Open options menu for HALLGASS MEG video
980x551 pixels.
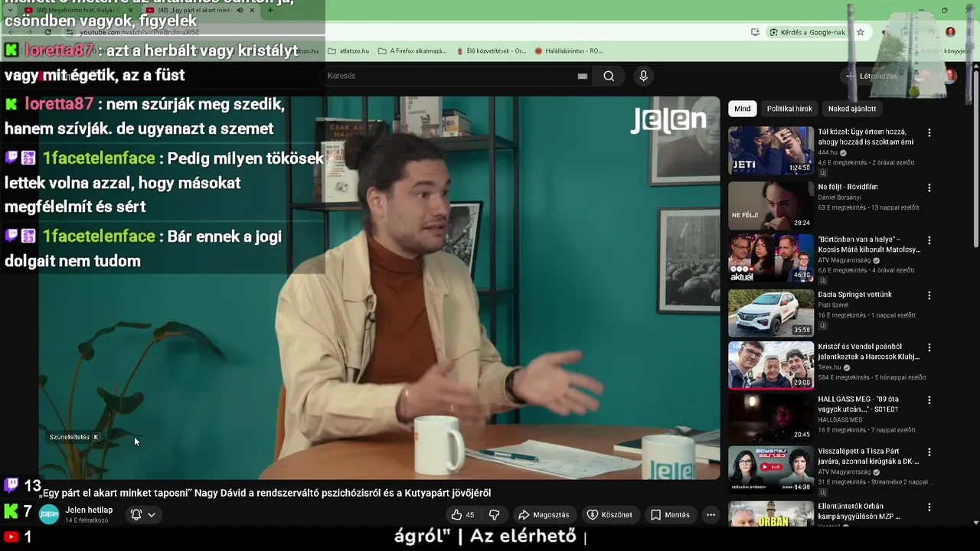click(929, 400)
